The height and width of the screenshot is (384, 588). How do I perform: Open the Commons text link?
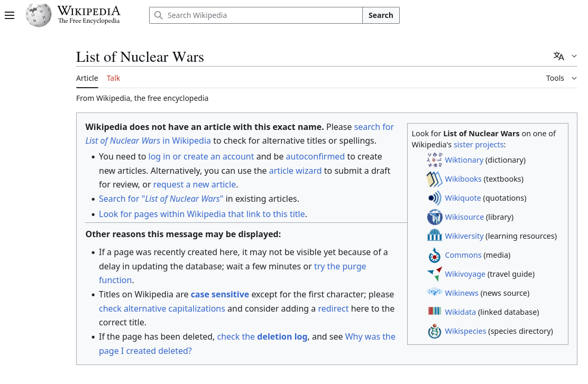click(x=463, y=255)
